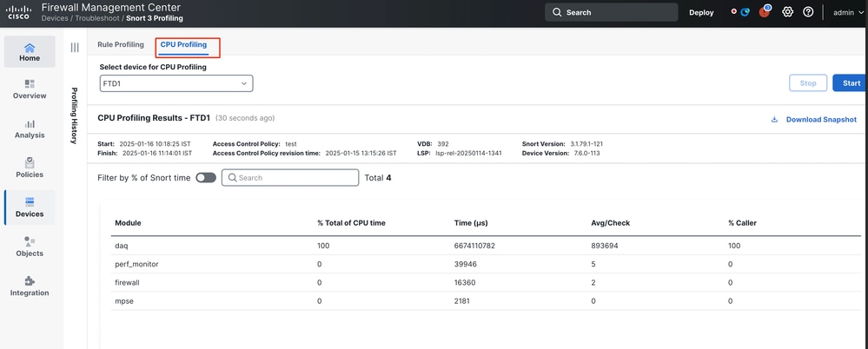The width and height of the screenshot is (868, 349).
Task: Select the mpse module row
Action: coord(486,301)
